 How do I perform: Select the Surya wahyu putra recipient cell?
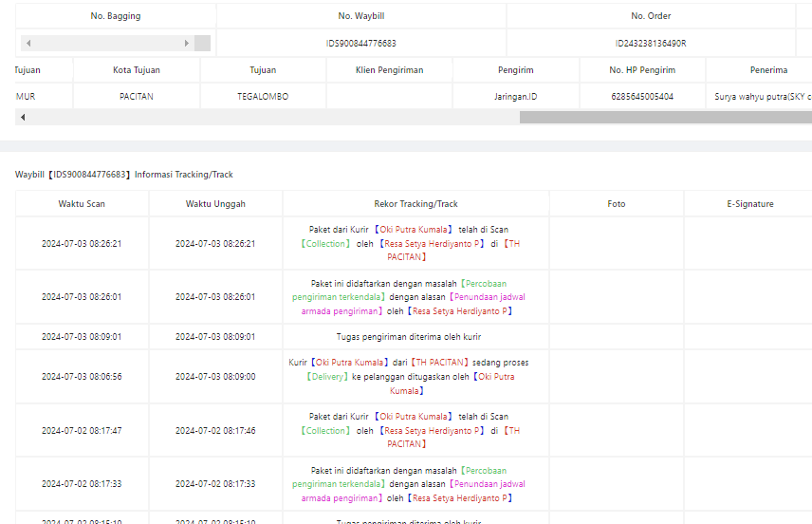(x=759, y=97)
